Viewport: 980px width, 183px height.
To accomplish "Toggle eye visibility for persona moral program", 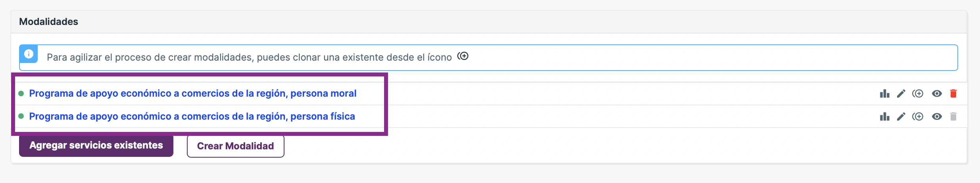I will 937,94.
